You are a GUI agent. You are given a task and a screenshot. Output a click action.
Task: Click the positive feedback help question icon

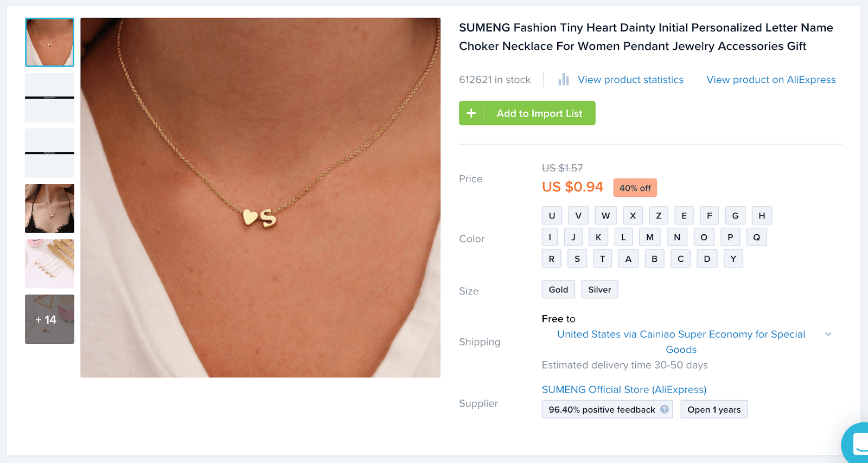[665, 409]
